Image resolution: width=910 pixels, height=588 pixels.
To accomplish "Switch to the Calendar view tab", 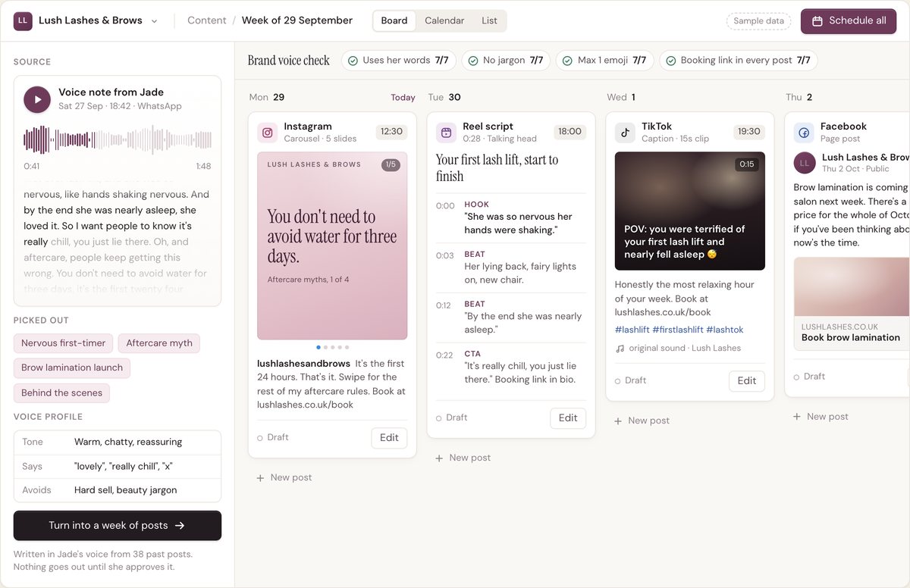I will pos(444,20).
